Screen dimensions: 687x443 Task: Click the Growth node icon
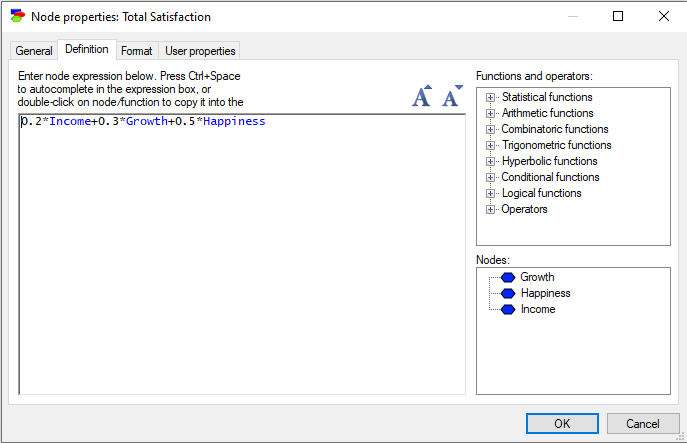(508, 277)
